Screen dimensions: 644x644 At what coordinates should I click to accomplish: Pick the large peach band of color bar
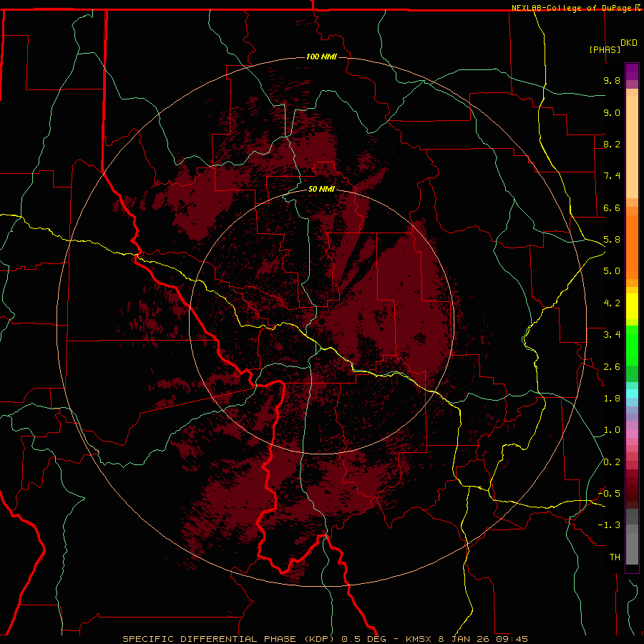pyautogui.click(x=632, y=147)
